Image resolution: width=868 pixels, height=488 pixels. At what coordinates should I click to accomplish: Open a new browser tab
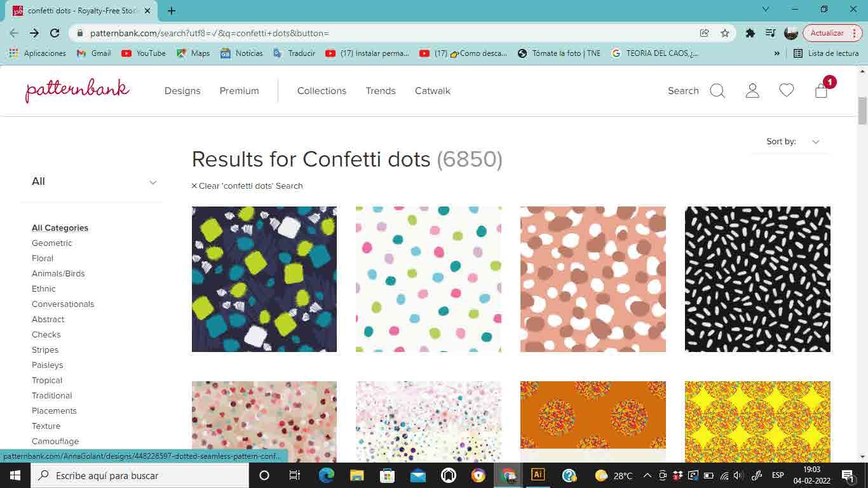coord(172,11)
